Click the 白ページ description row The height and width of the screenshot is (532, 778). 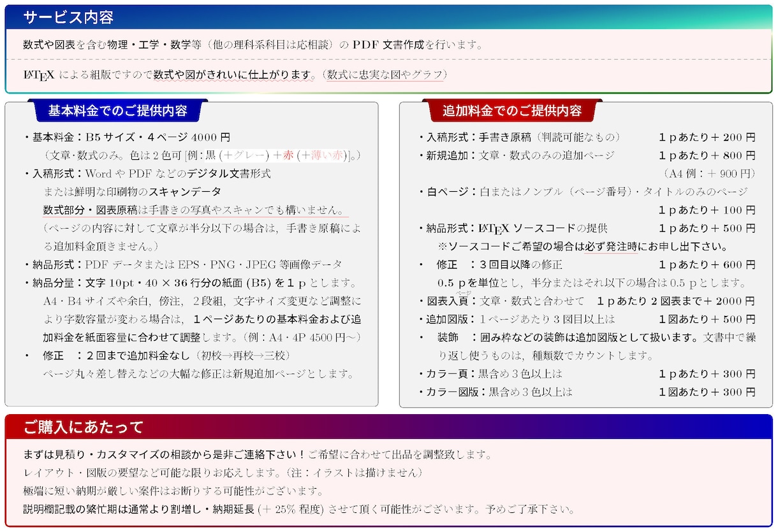[x=583, y=191]
